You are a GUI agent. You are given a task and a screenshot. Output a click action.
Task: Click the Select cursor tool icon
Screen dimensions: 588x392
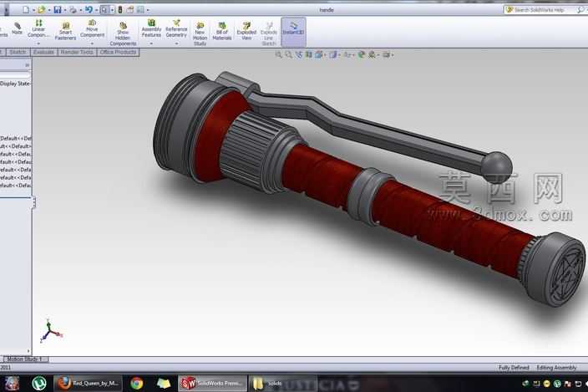coord(104,10)
